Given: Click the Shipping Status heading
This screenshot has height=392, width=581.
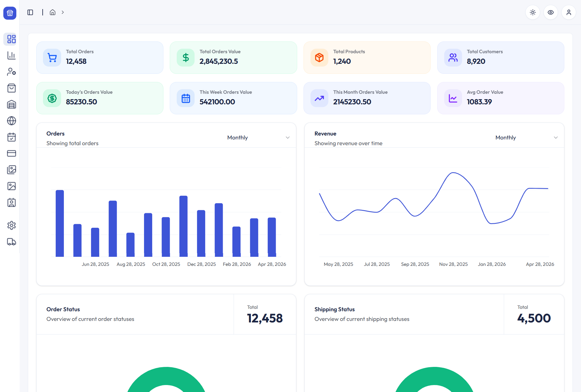Looking at the screenshot, I should pyautogui.click(x=334, y=309).
